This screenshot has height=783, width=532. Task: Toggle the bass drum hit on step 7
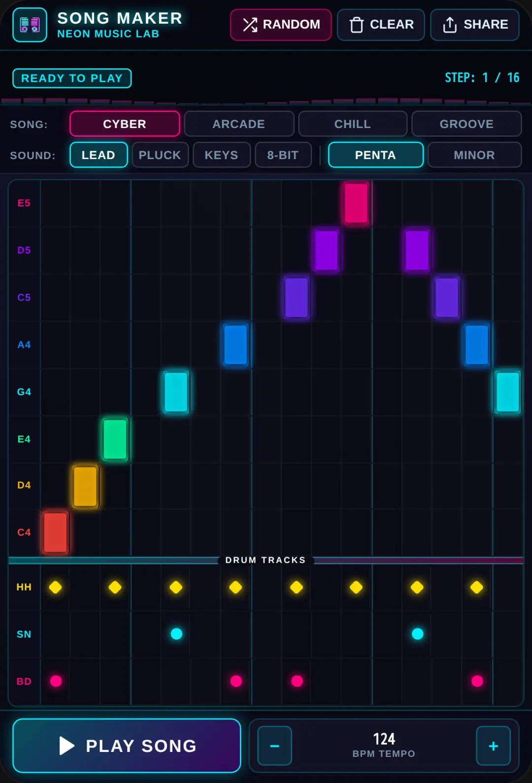(236, 681)
